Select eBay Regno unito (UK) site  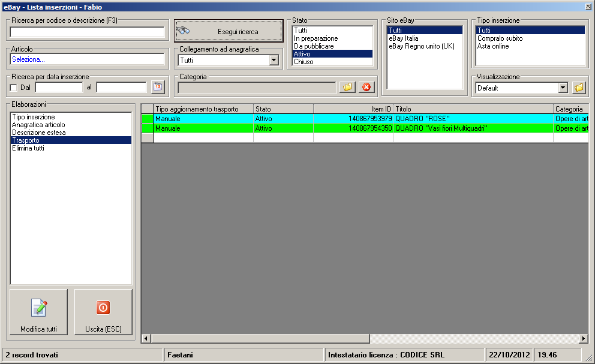click(425, 46)
